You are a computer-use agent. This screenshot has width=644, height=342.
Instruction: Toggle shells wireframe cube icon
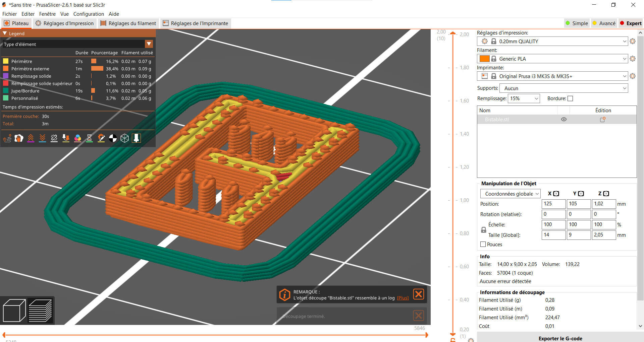coord(125,138)
